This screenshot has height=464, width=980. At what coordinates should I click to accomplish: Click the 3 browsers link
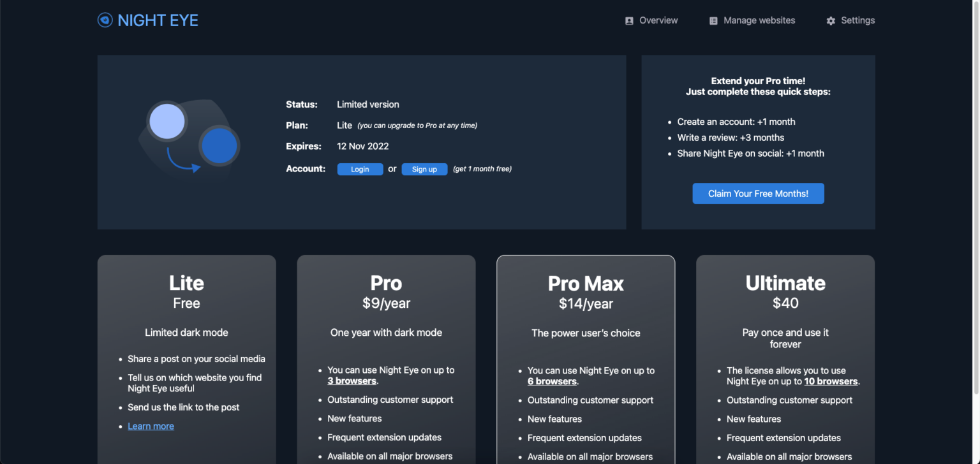click(x=353, y=381)
